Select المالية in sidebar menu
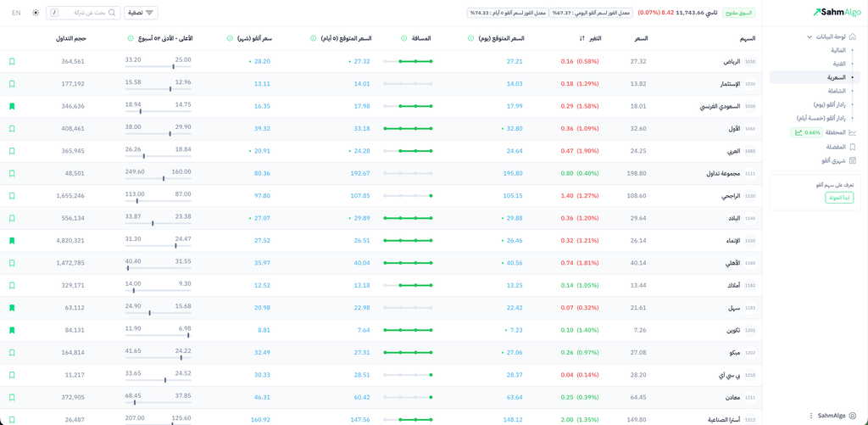Image resolution: width=868 pixels, height=425 pixels. pyautogui.click(x=837, y=50)
